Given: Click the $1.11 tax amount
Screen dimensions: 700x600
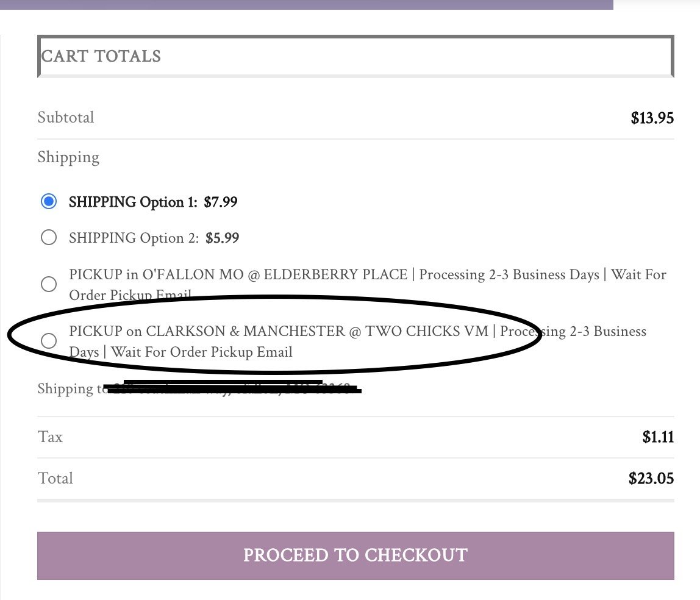Looking at the screenshot, I should pos(658,437).
